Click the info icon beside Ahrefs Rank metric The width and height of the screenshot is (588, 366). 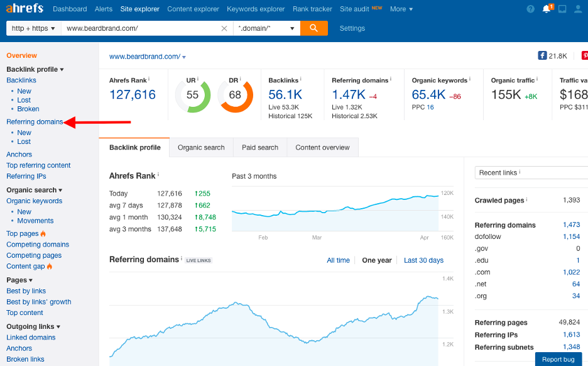click(x=149, y=79)
